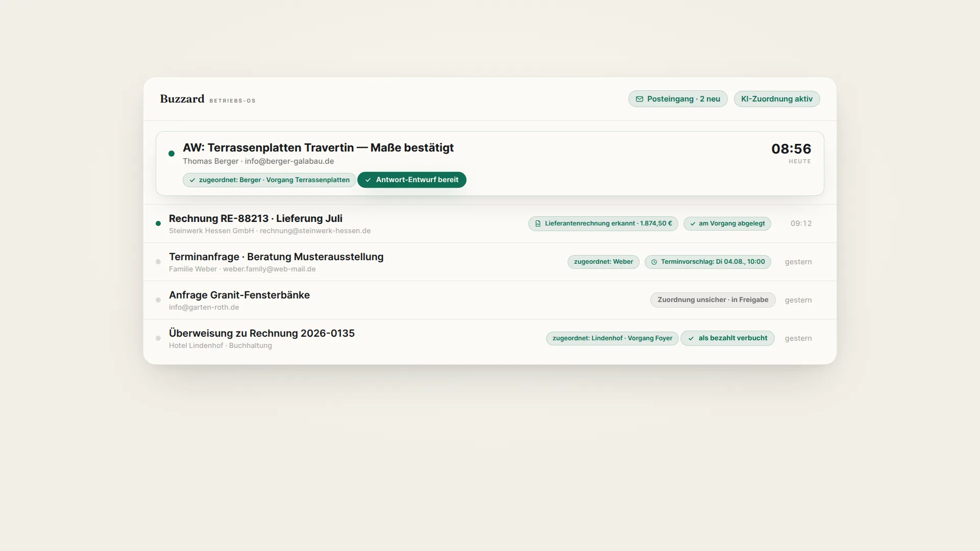Viewport: 980px width, 551px height.
Task: Click the als bezahlt verbucht tag
Action: 727,338
